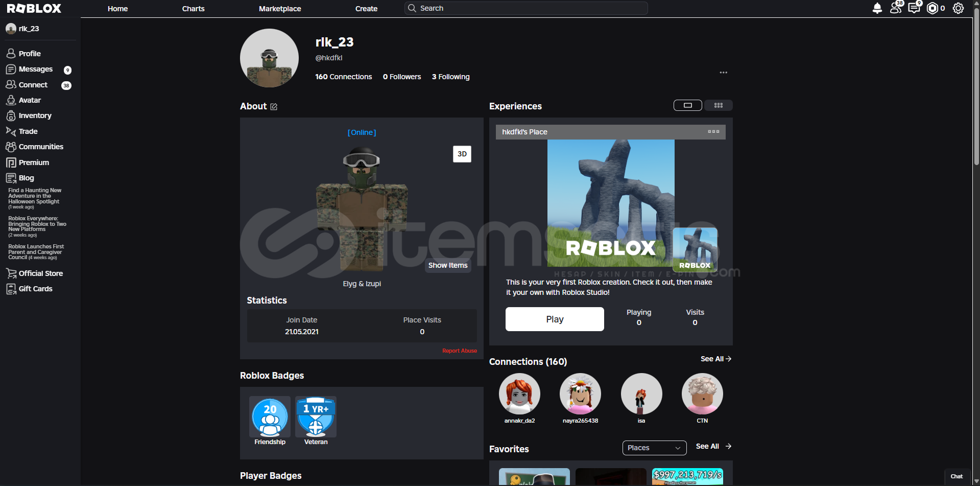Switch Experiences to slideshow view
980x486 pixels.
687,105
